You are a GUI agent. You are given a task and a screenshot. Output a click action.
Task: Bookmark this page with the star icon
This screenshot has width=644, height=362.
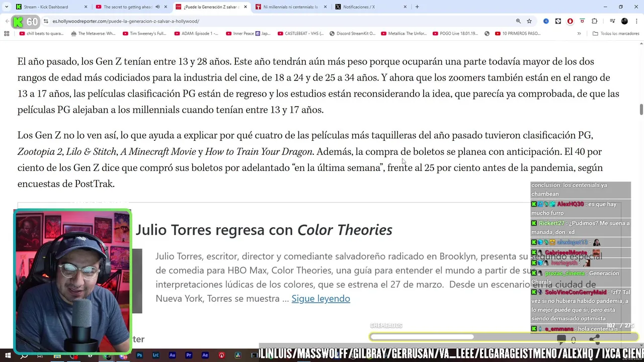pyautogui.click(x=529, y=21)
